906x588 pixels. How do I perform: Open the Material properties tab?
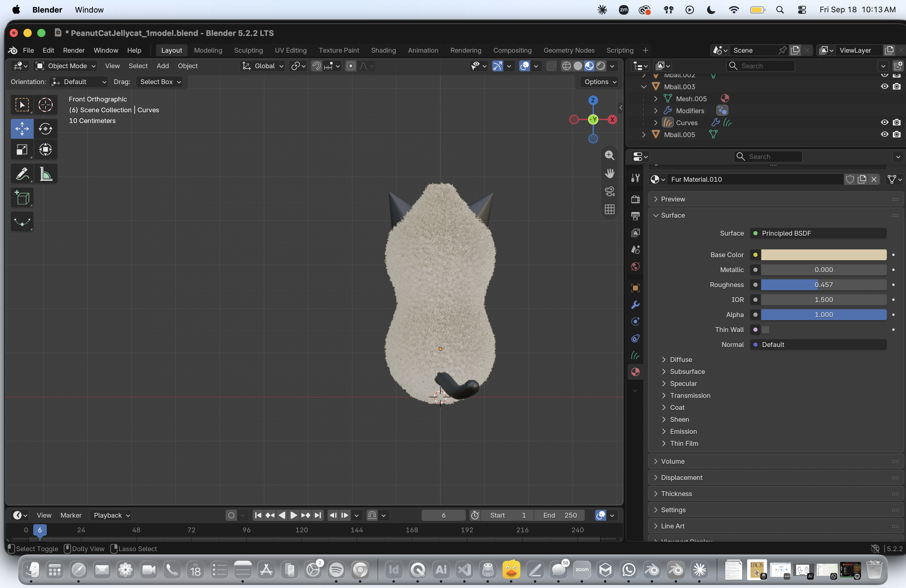point(635,372)
